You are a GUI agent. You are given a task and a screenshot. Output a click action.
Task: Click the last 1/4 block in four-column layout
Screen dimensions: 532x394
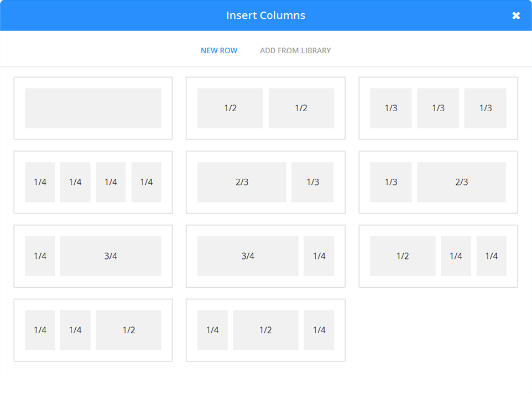[x=146, y=182]
